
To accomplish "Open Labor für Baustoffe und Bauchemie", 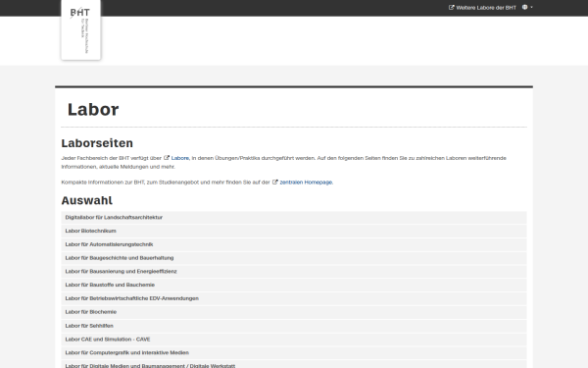I will 294,285.
